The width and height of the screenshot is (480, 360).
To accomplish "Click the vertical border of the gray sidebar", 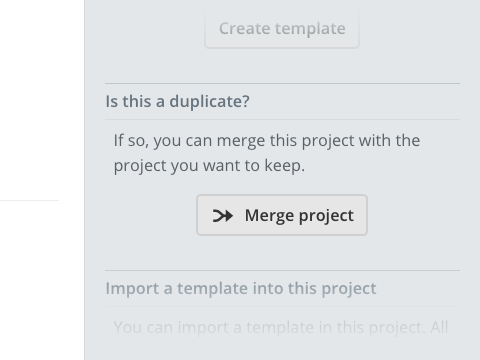I will (x=85, y=180).
